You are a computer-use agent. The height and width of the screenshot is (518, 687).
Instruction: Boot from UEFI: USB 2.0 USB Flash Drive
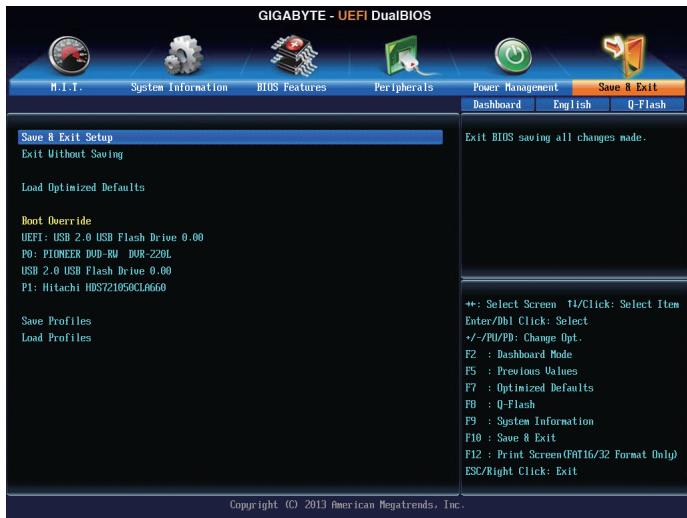(x=113, y=238)
